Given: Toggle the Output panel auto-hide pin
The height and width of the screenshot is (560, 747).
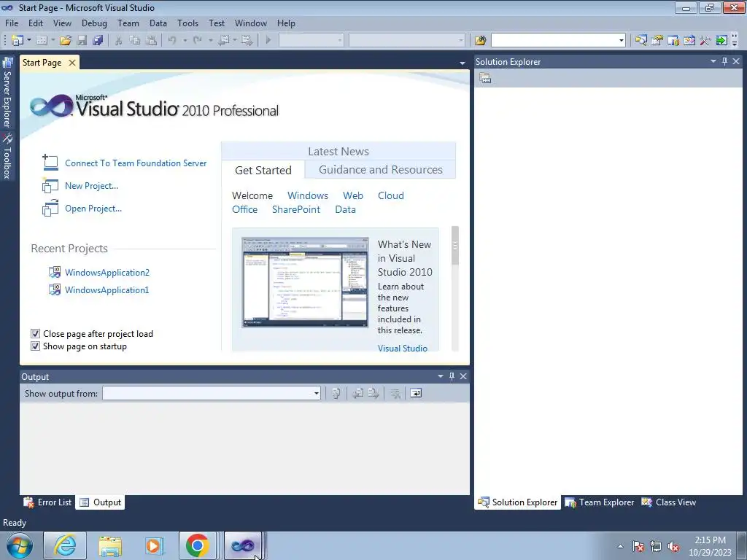Looking at the screenshot, I should point(452,376).
